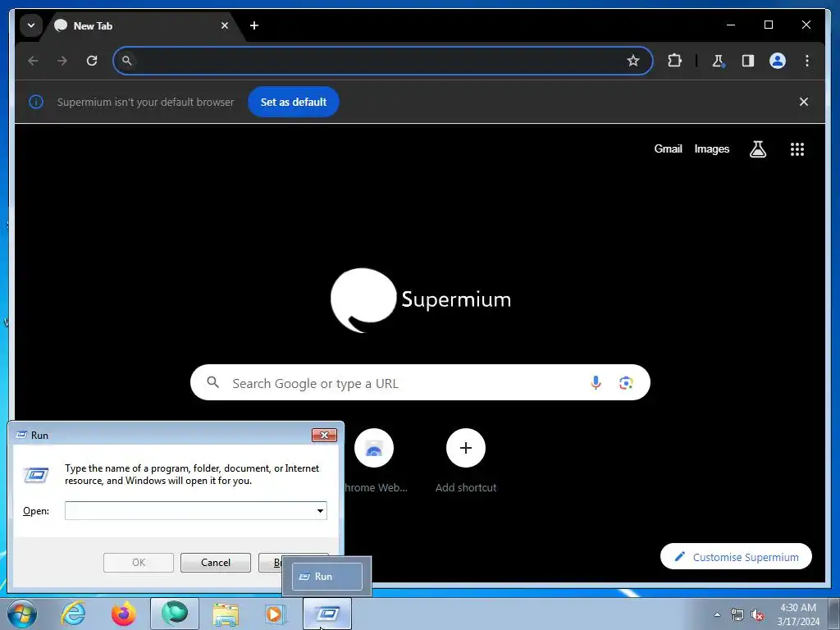Click the Supermium logo
This screenshot has height=630, width=840.
click(x=421, y=300)
